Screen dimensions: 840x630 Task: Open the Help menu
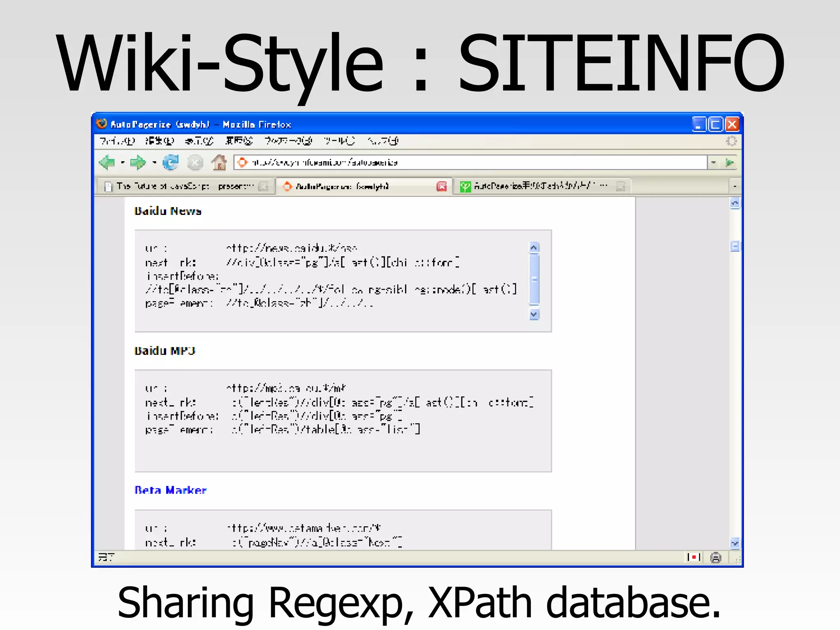coord(383,141)
